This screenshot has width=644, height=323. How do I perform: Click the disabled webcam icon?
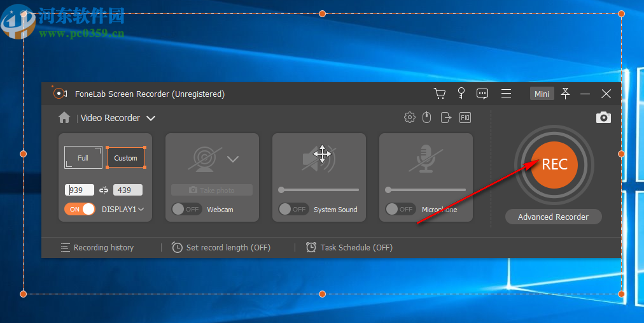coord(205,159)
